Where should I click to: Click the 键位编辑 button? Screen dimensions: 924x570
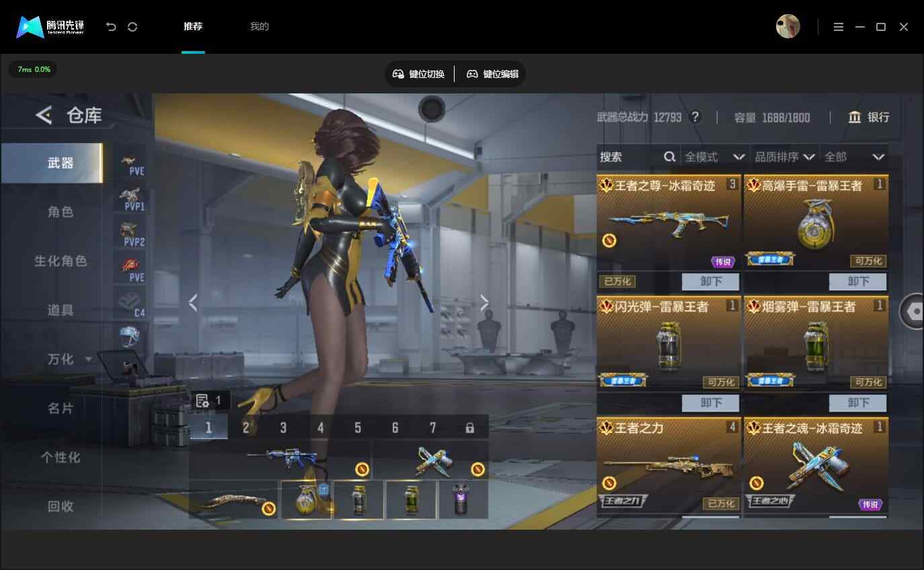click(x=493, y=74)
